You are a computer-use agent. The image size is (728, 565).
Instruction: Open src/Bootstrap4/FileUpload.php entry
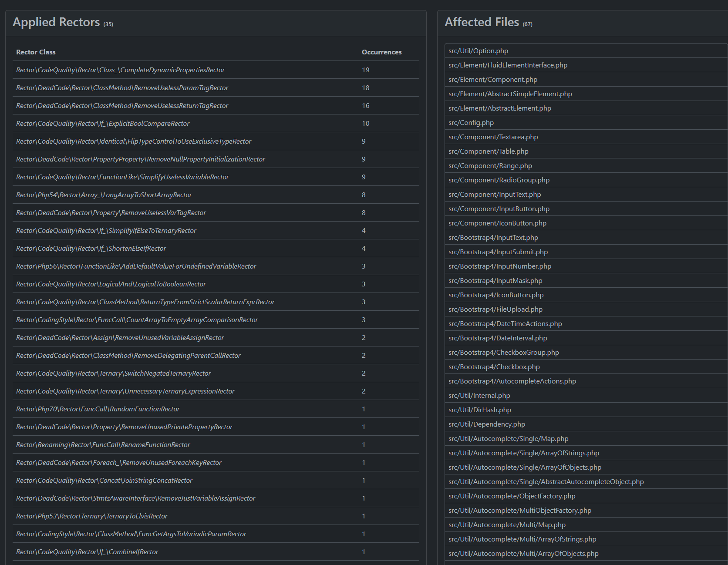[x=586, y=309]
